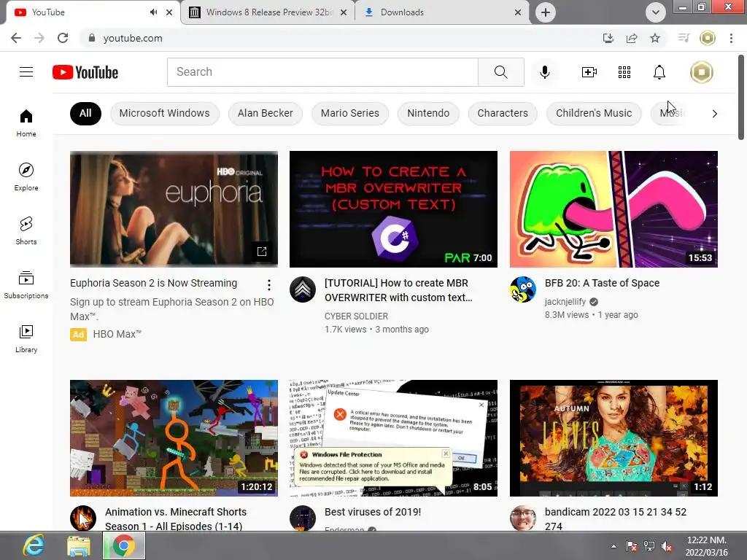
Task: Click the YouTube logo
Action: coord(85,72)
